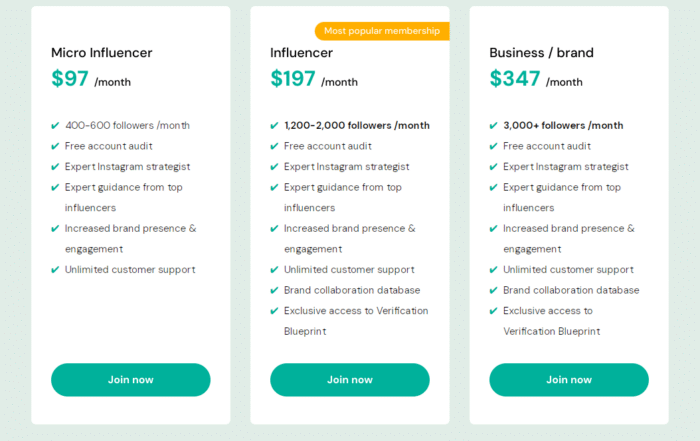This screenshot has width=700, height=441.
Task: Click checkmark by Influencer's Expert Instagram strategist
Action: (x=274, y=167)
